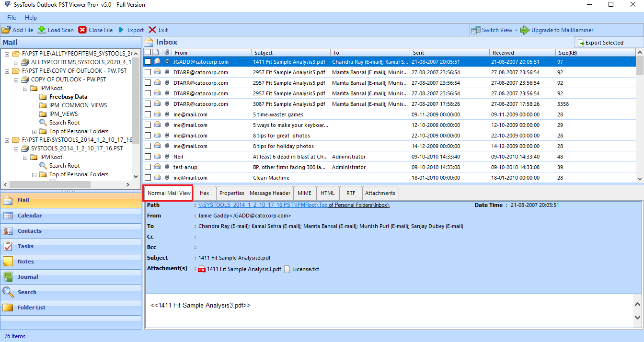Click the envelope icon on the Neil row
The height and width of the screenshot is (342, 644).
157,157
